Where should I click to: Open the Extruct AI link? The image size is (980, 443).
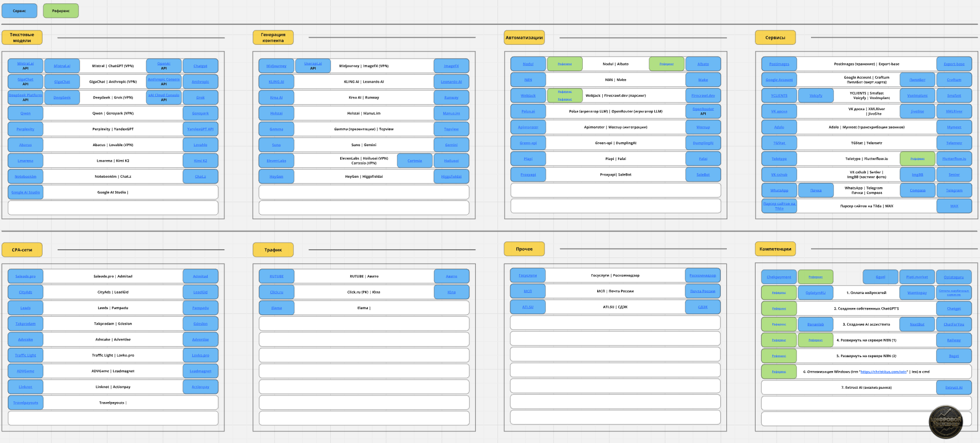954,388
